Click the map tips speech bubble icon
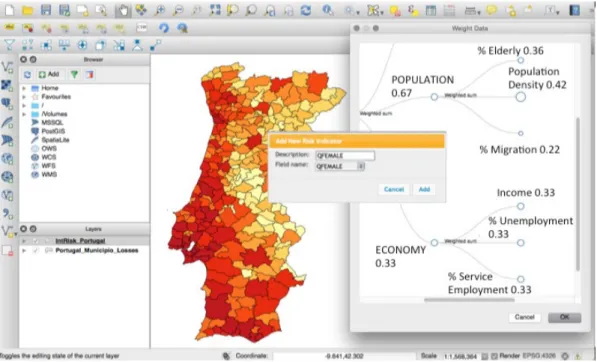 tap(492, 10)
